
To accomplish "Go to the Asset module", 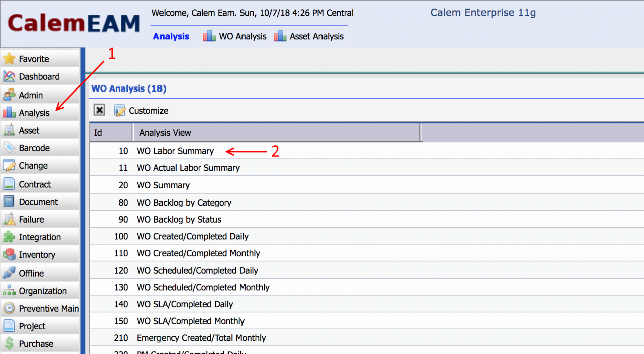I will (x=40, y=130).
